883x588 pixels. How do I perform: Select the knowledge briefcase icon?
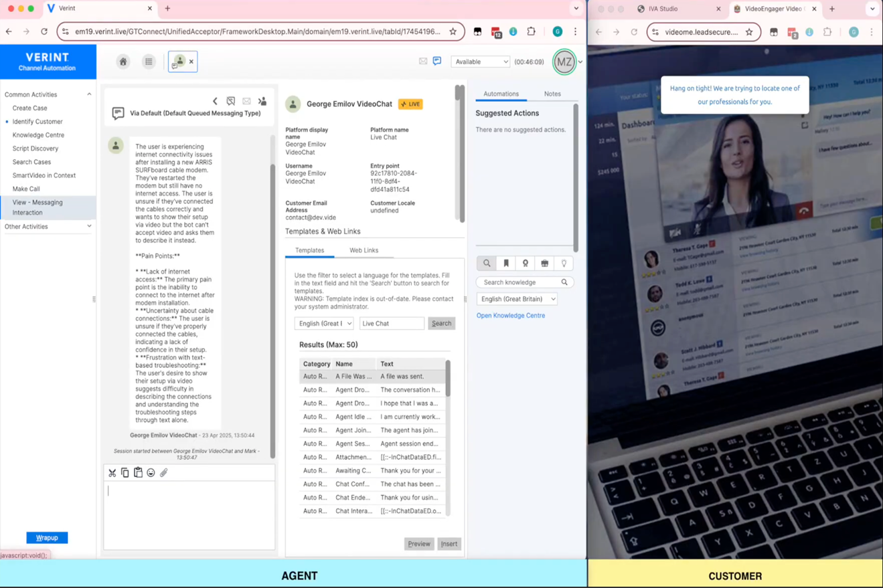click(x=544, y=264)
